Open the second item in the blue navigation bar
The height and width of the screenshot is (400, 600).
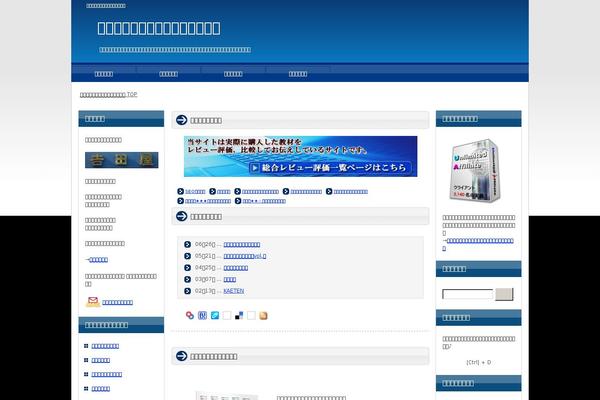tap(168, 74)
